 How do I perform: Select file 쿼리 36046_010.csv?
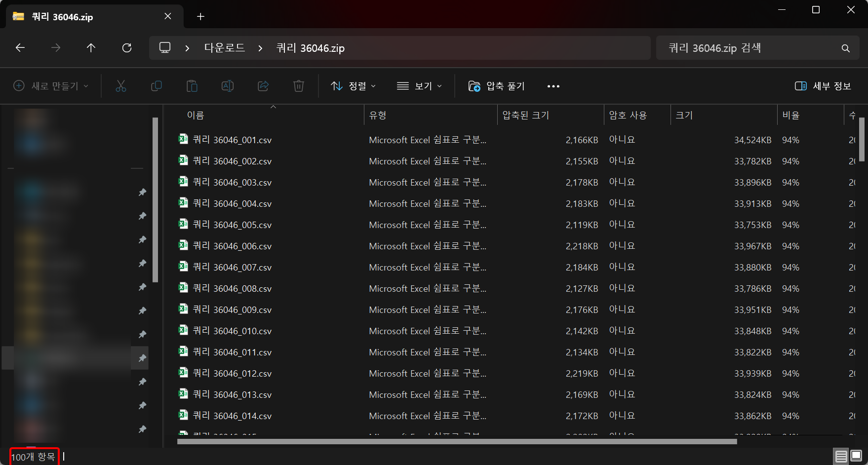(x=232, y=331)
